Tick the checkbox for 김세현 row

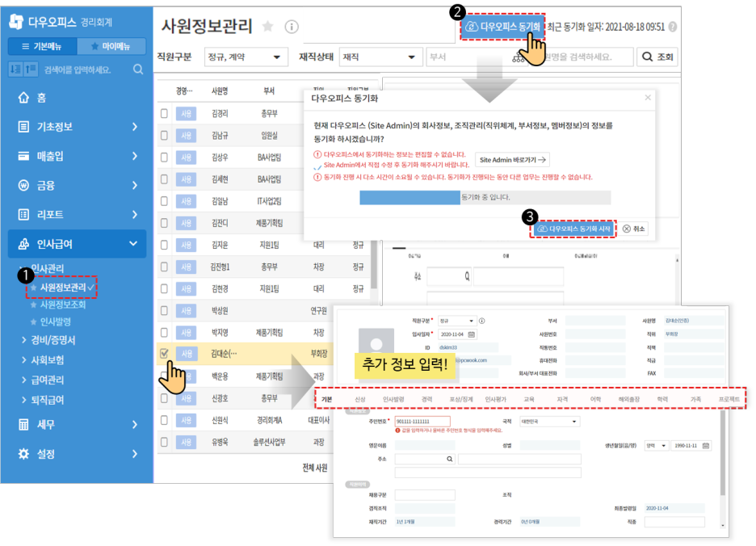[x=165, y=179]
